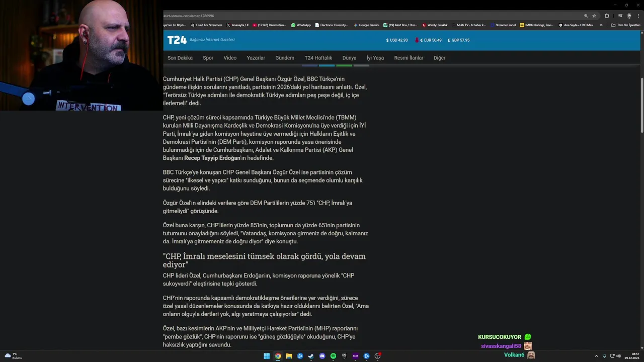The height and width of the screenshot is (362, 644).
Task: Open the Chrome extensions puzzle icon
Action: point(607,16)
